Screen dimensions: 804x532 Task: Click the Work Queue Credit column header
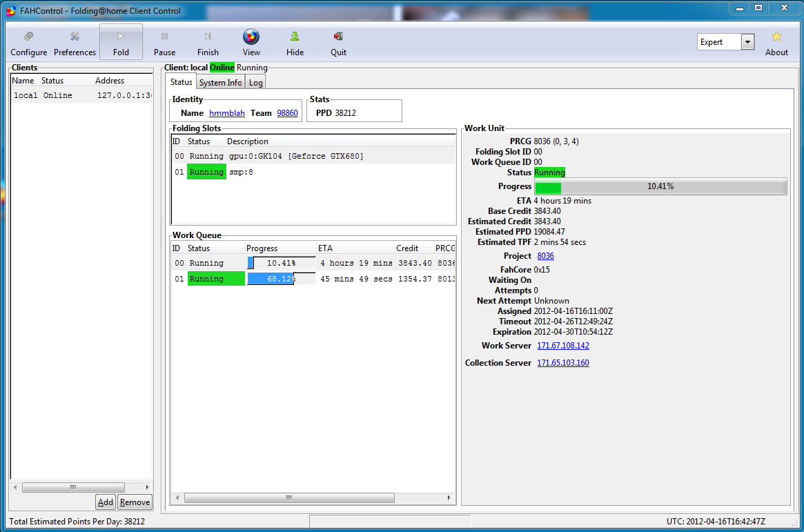point(414,248)
